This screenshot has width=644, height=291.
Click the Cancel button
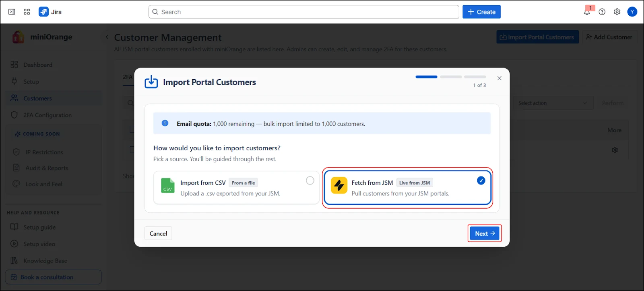158,234
